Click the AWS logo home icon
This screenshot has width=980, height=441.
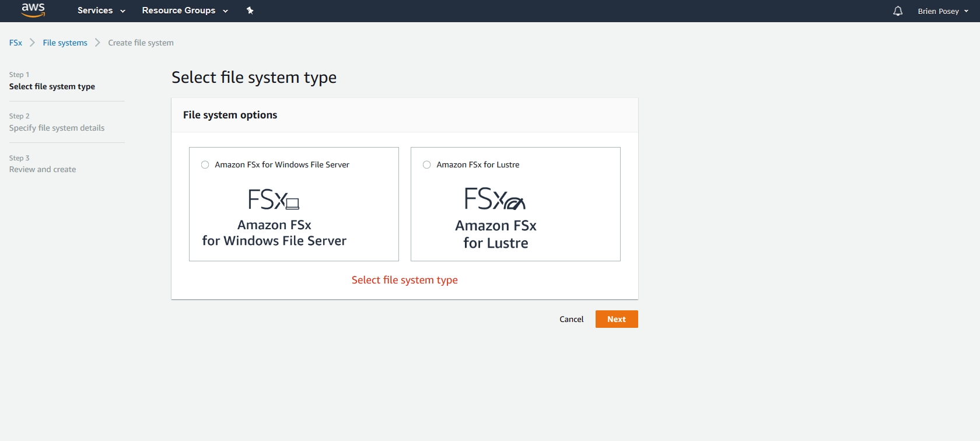(33, 10)
